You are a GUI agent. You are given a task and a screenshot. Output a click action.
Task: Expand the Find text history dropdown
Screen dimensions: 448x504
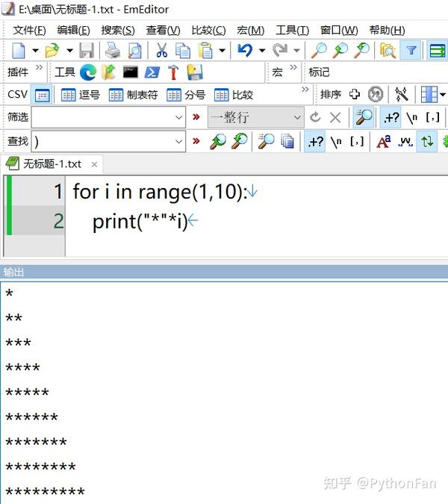[x=178, y=141]
